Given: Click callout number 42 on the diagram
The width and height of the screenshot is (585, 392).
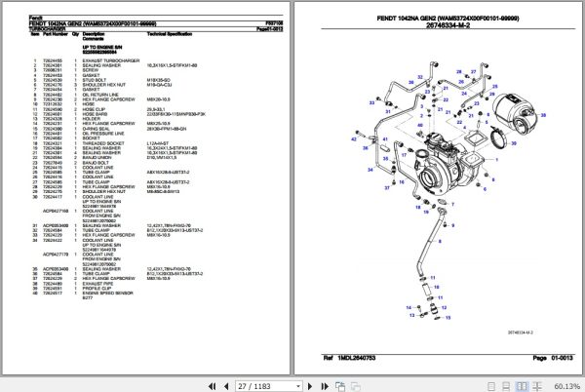Looking at the screenshot, I should (x=354, y=139).
